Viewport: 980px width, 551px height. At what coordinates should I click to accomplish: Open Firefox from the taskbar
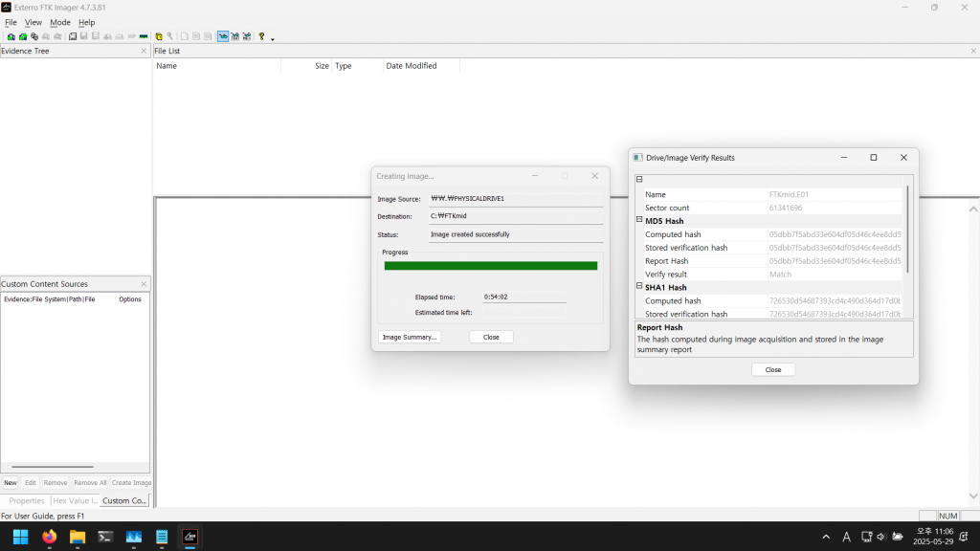(49, 537)
